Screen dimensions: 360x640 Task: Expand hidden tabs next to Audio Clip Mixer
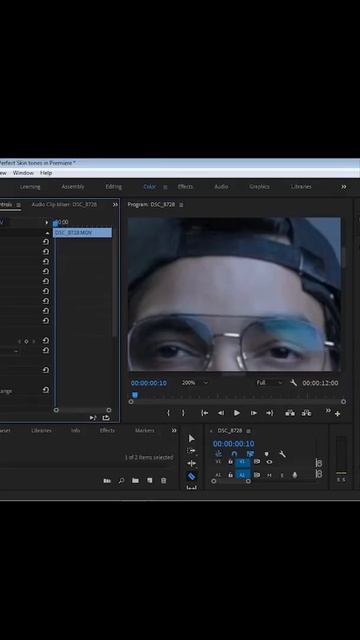pos(115,204)
